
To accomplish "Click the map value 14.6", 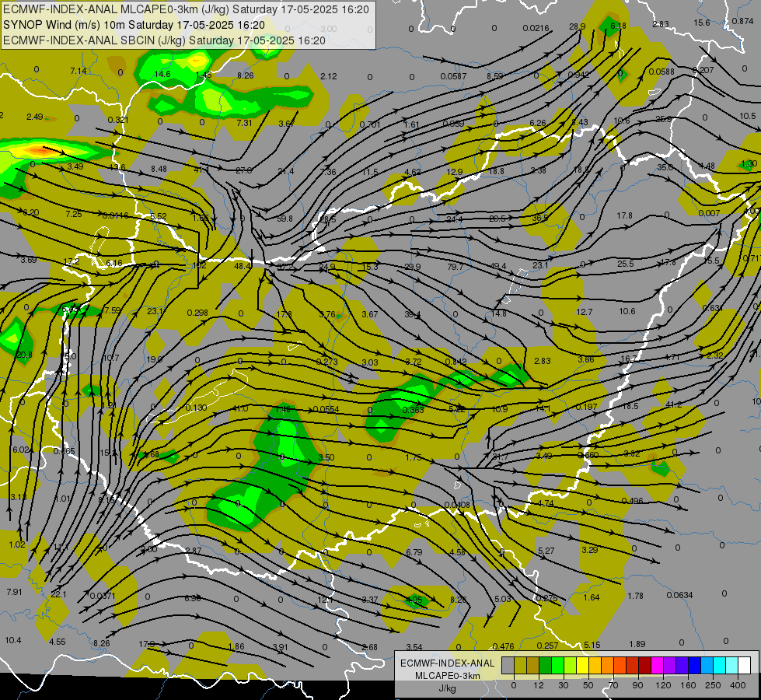I will pyautogui.click(x=162, y=75).
